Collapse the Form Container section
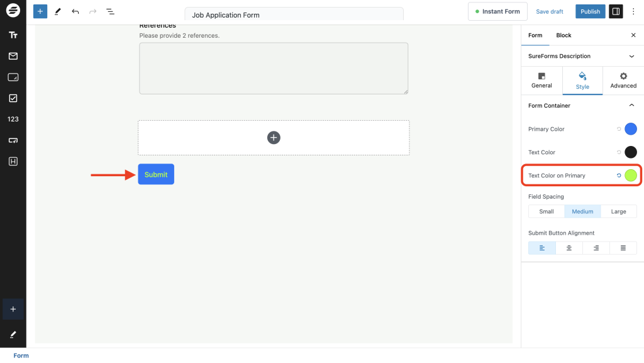Viewport: 644px width, 363px height. pos(631,105)
